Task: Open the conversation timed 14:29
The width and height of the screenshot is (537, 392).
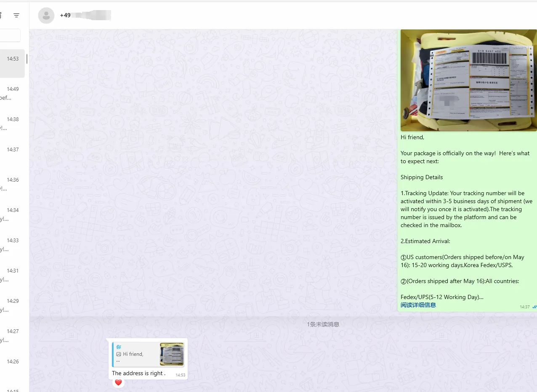Action: pyautogui.click(x=12, y=305)
